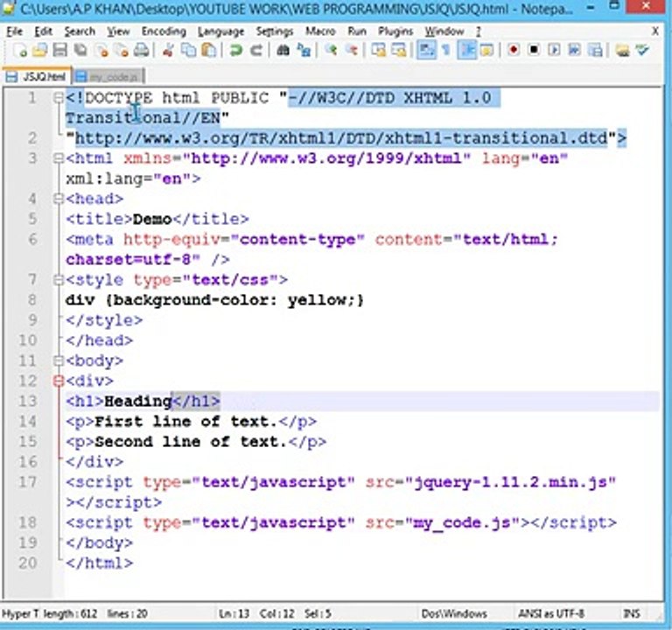Open the Search menu
The width and height of the screenshot is (672, 630).
tap(80, 31)
